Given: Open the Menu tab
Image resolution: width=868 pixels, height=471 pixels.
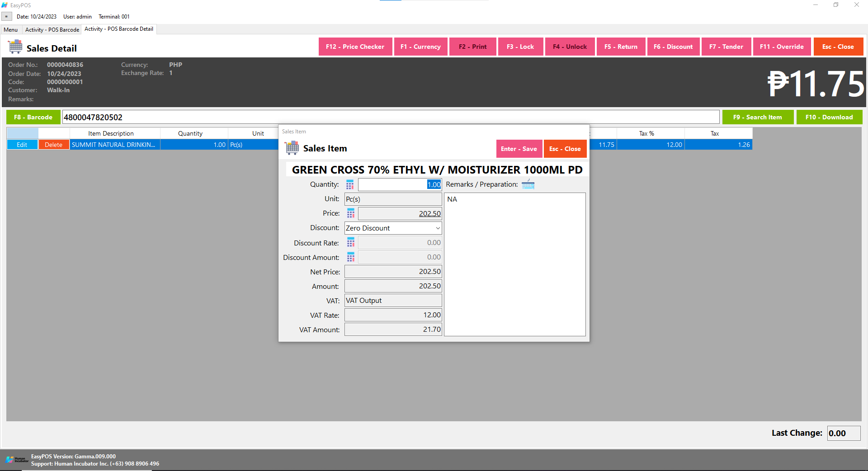Looking at the screenshot, I should [11, 30].
